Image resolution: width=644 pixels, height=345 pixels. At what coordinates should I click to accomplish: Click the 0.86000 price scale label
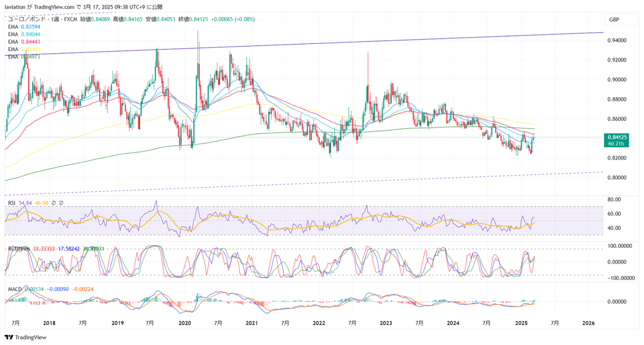[616, 119]
